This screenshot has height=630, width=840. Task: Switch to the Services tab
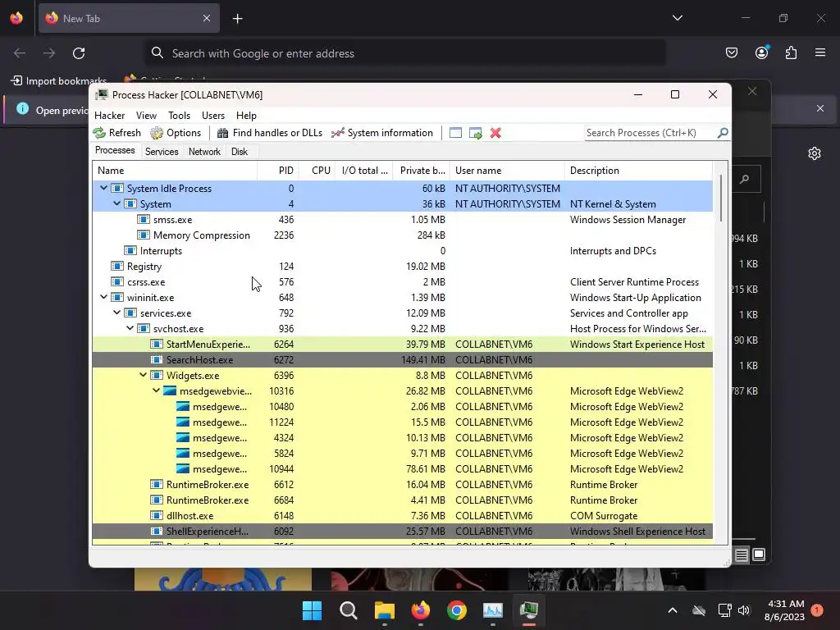point(162,152)
